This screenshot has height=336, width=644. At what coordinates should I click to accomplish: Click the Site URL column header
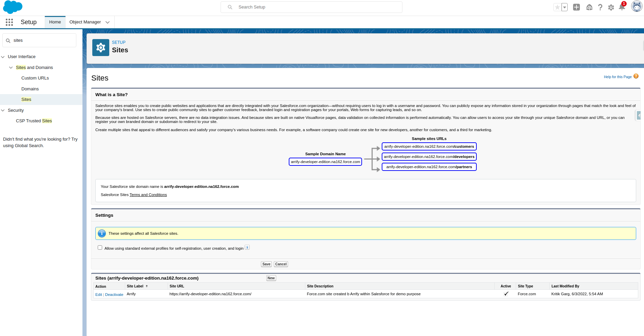[x=177, y=286]
